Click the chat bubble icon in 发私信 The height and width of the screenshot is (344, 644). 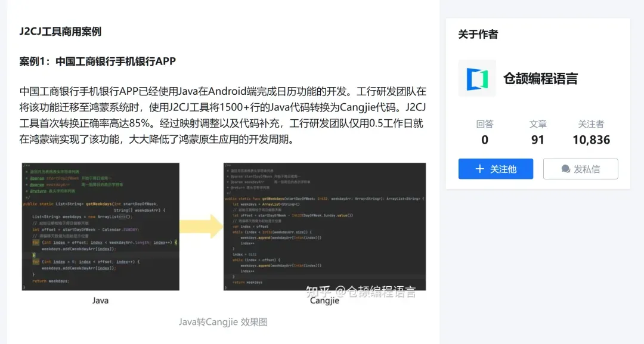pyautogui.click(x=565, y=169)
